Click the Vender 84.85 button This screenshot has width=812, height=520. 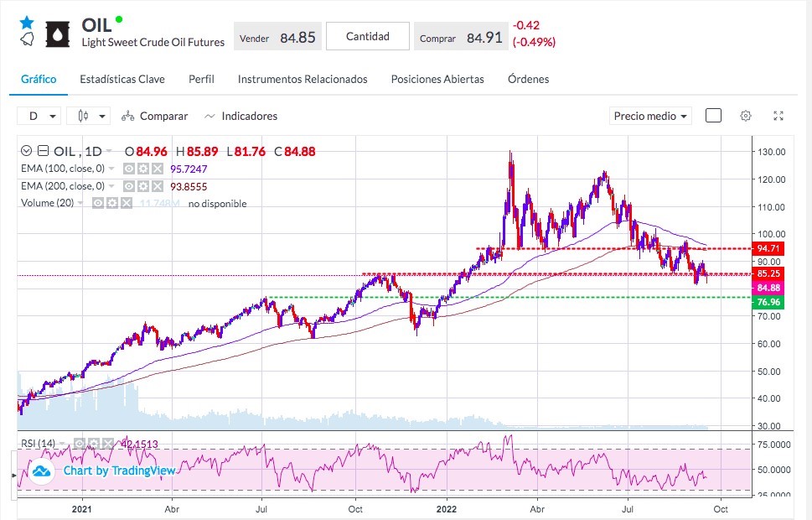(277, 36)
